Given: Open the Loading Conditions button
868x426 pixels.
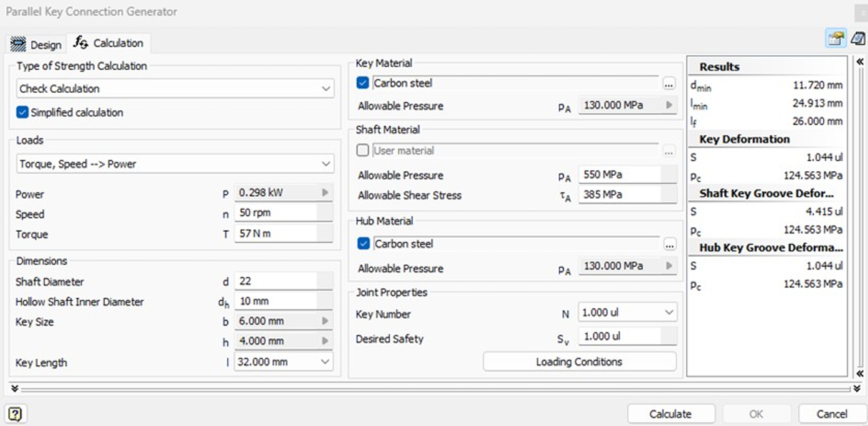Looking at the screenshot, I should [579, 361].
